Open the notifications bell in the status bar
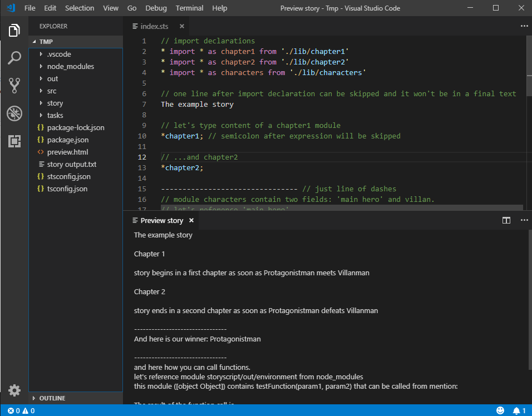532x416 pixels. (x=519, y=410)
